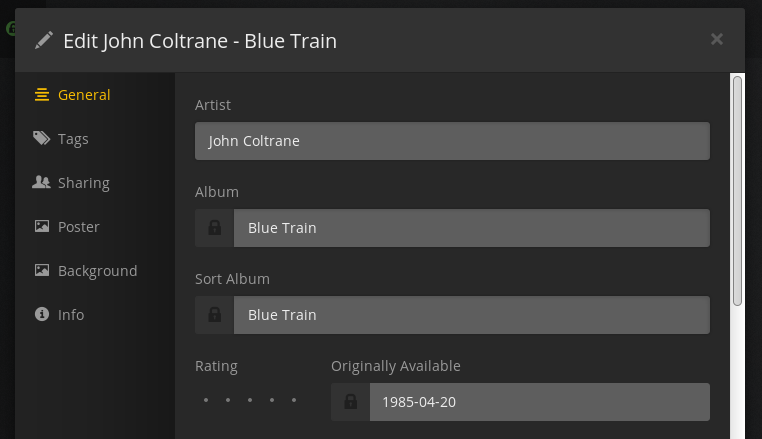Click the pencil edit icon in header

pos(43,41)
